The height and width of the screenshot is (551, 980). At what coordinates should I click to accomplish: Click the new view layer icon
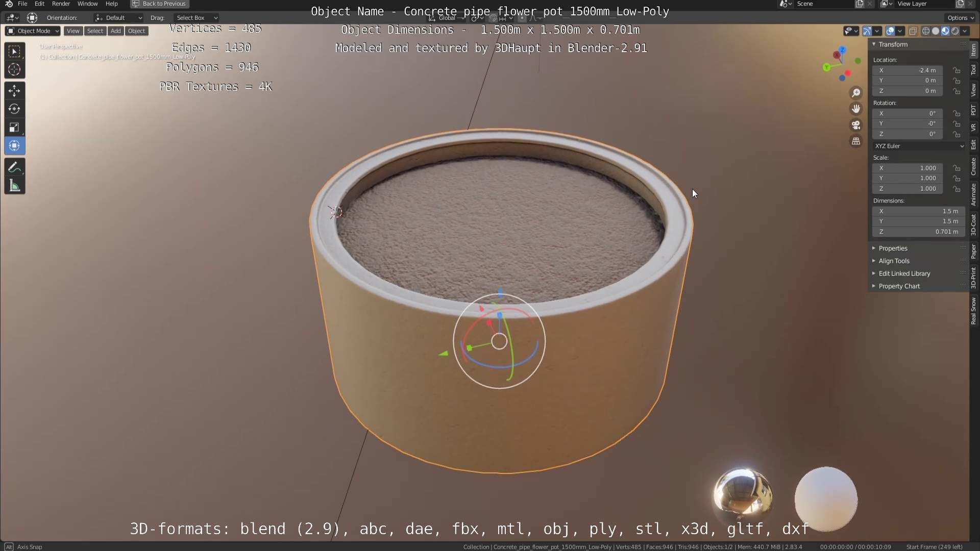click(x=960, y=4)
